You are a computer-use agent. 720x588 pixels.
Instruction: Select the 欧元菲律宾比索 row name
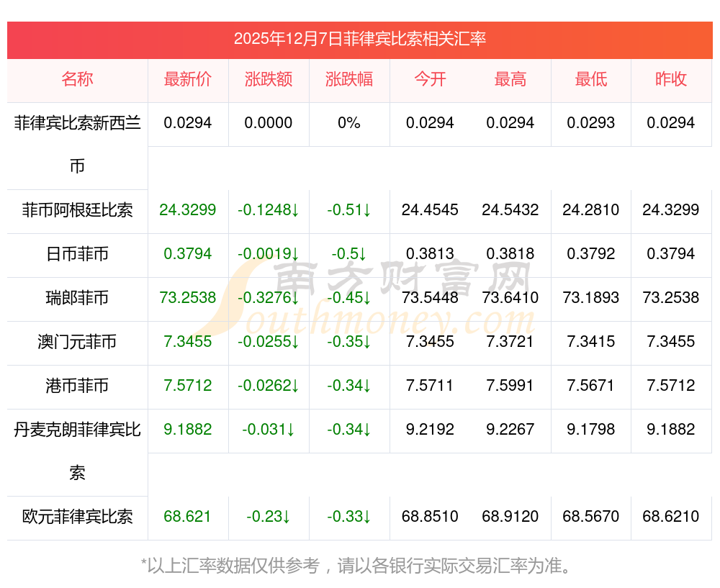point(77,517)
